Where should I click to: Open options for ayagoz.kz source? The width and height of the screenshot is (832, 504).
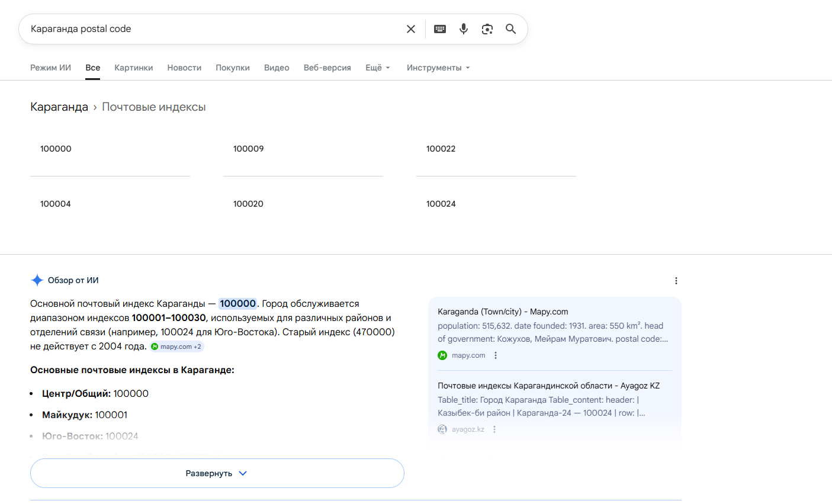pos(494,429)
